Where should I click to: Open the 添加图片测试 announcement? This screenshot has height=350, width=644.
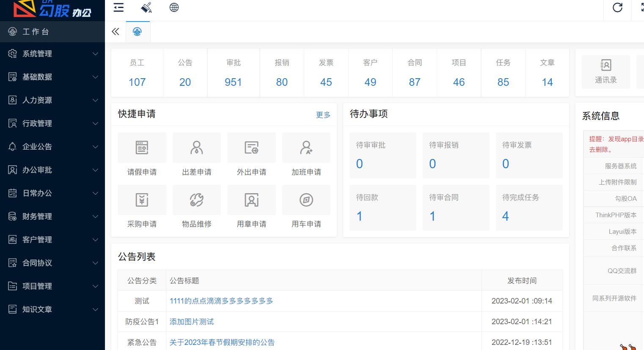tap(191, 322)
